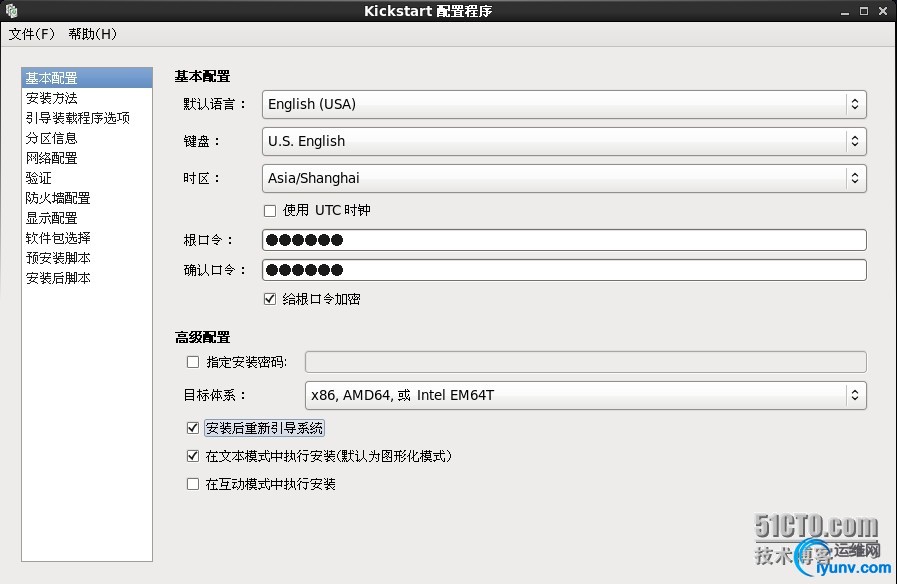Screen dimensions: 897x584
Task: Open the 帮助(H) menu
Action: point(93,34)
